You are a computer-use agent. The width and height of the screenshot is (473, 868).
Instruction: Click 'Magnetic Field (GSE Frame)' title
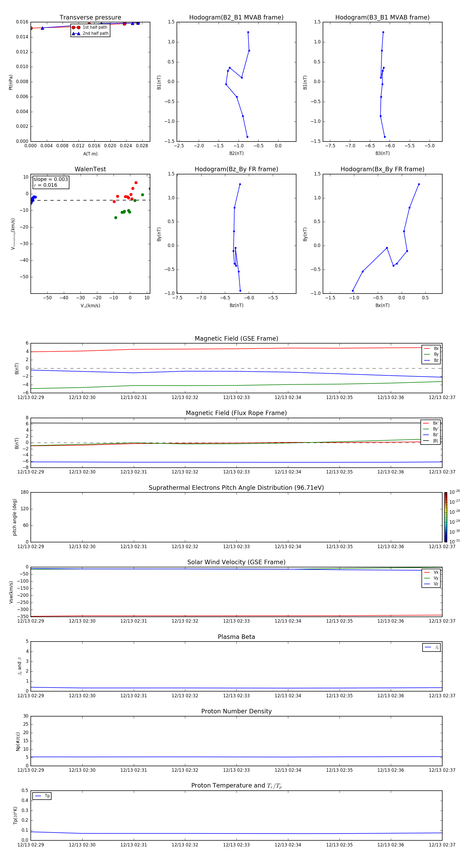pos(236,339)
